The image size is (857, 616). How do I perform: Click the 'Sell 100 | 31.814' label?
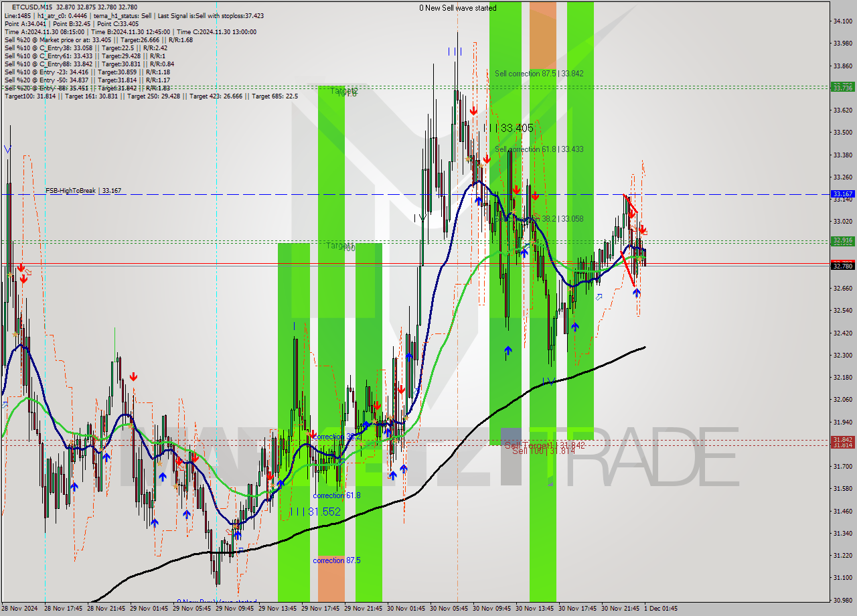(x=544, y=451)
